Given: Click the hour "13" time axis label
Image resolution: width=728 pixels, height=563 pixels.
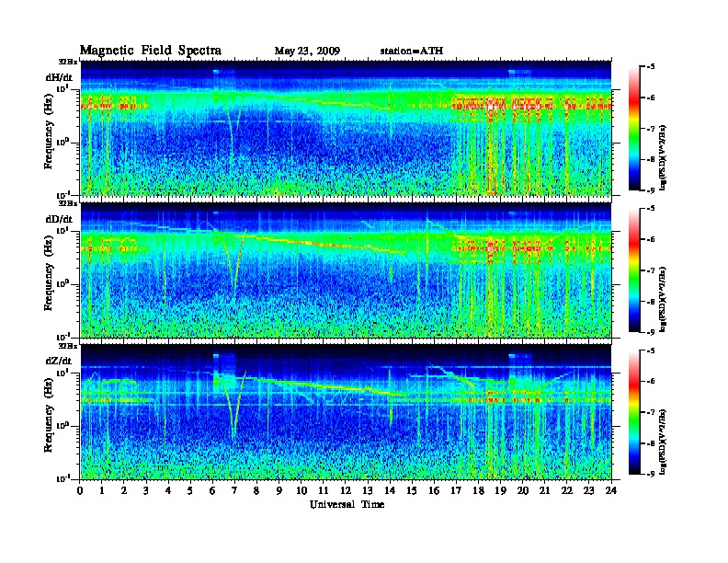Looking at the screenshot, I should pos(369,491).
